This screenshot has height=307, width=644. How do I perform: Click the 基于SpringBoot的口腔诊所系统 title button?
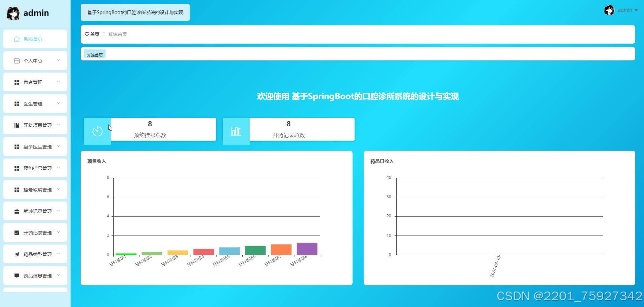135,12
